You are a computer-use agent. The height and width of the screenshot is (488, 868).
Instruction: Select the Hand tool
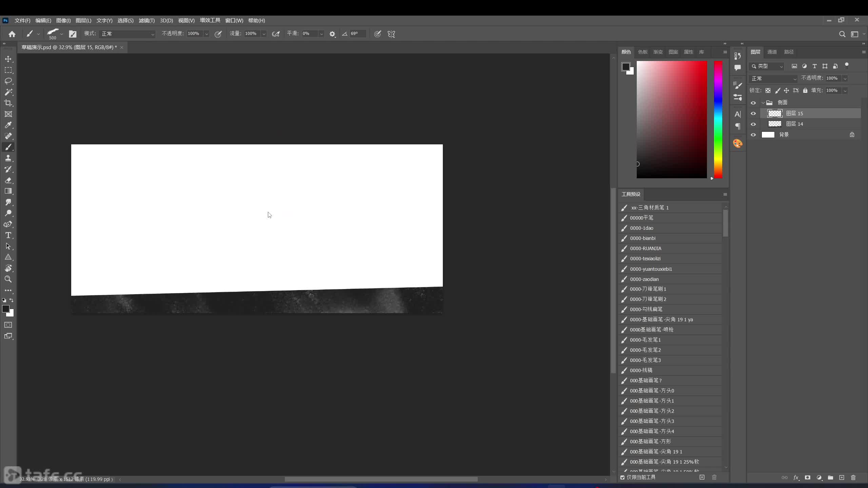click(x=8, y=268)
